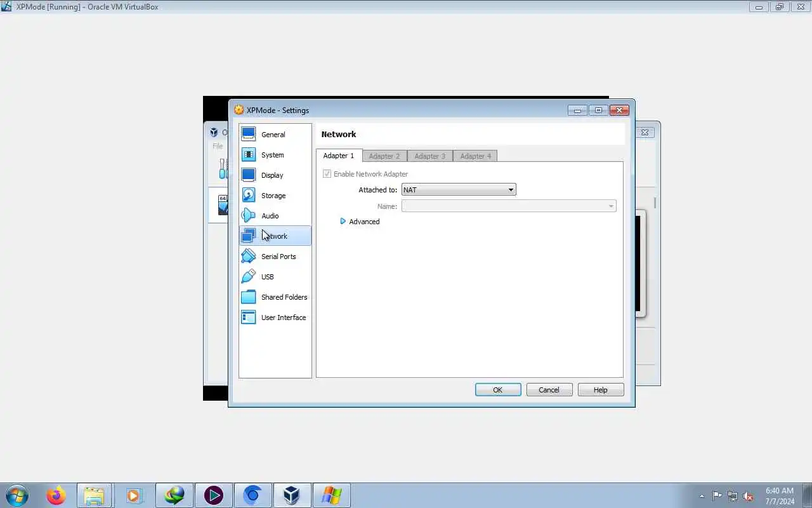Viewport: 812px width, 508px height.
Task: Click Cancel in Settings dialog
Action: 549,390
